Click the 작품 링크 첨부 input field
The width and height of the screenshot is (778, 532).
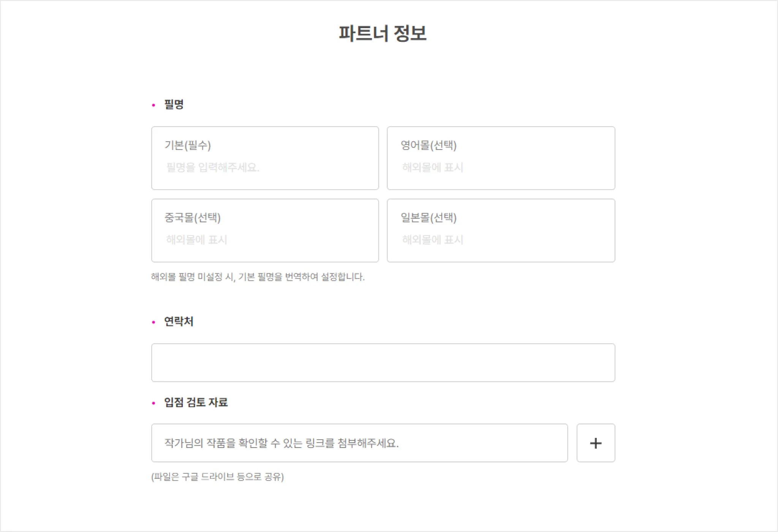[x=359, y=443]
